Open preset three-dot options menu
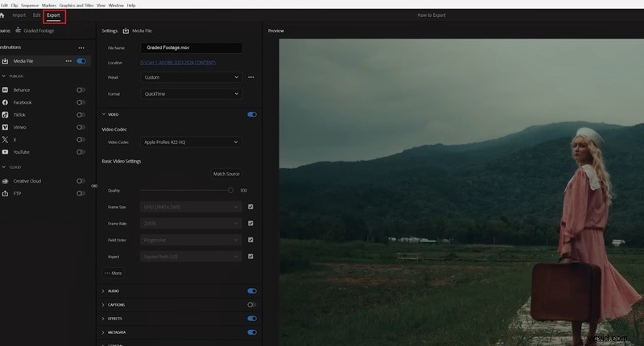644x346 pixels. pos(251,77)
